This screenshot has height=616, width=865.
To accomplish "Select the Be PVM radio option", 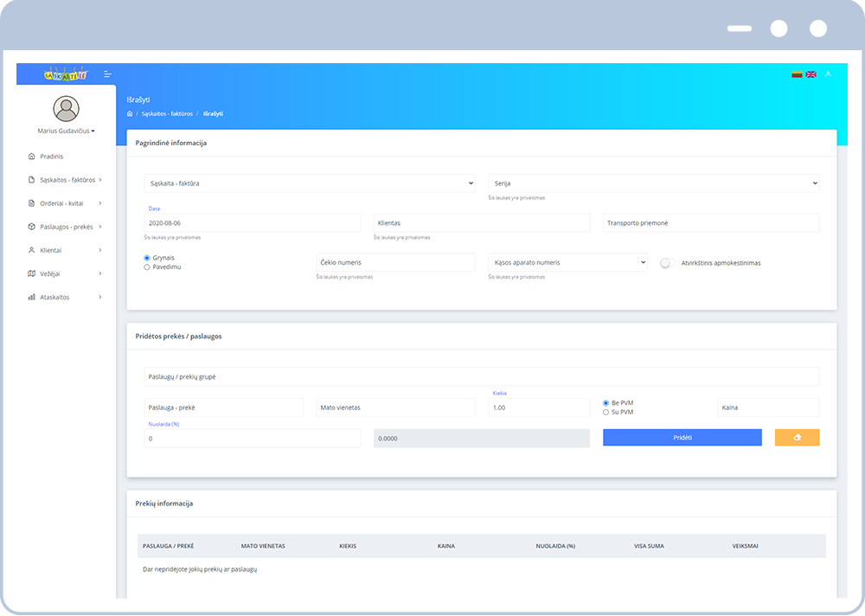I will (x=605, y=403).
